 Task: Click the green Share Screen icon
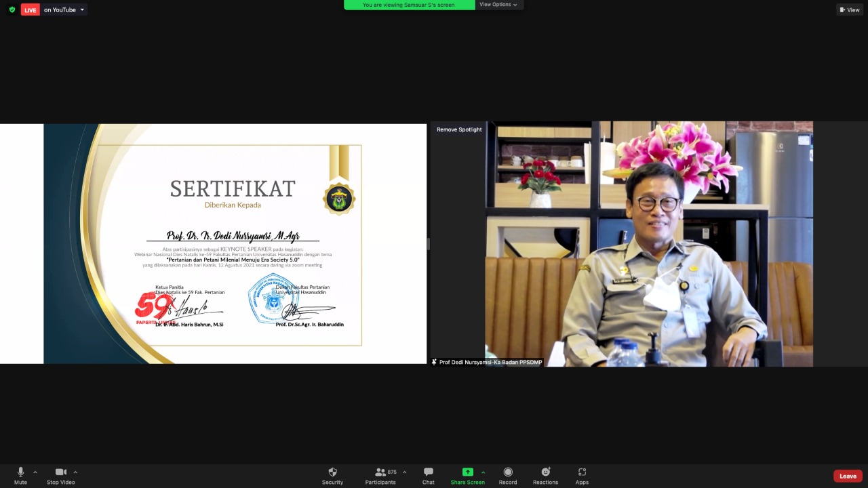(x=467, y=472)
